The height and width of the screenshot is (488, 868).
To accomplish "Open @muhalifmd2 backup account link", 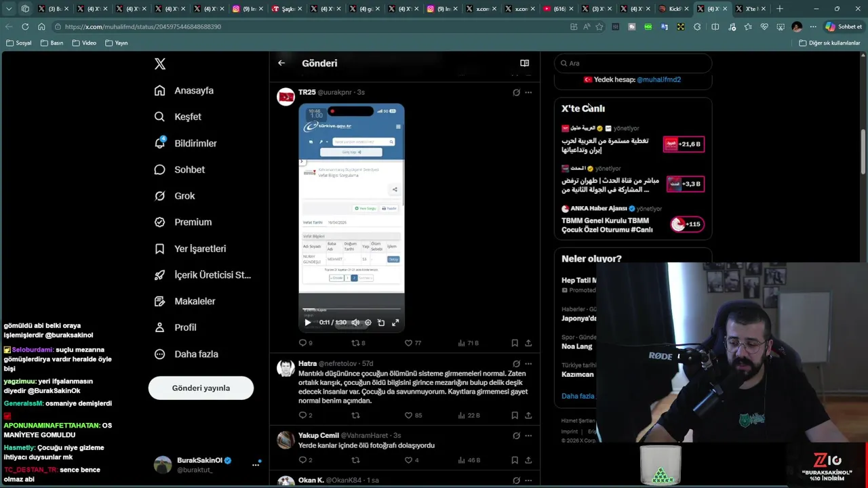I will pos(658,79).
